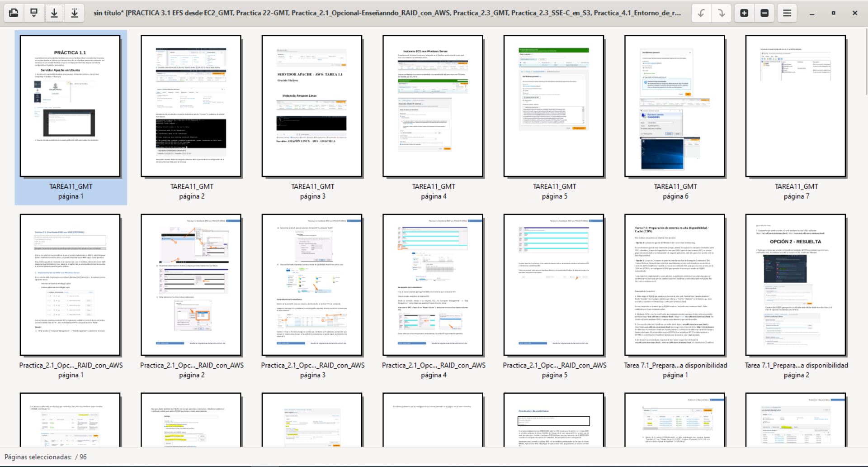The height and width of the screenshot is (467, 868).
Task: Select Practica_2.1_Opc..._RAID_con_AWS página 2 thumbnail
Action: click(191, 285)
